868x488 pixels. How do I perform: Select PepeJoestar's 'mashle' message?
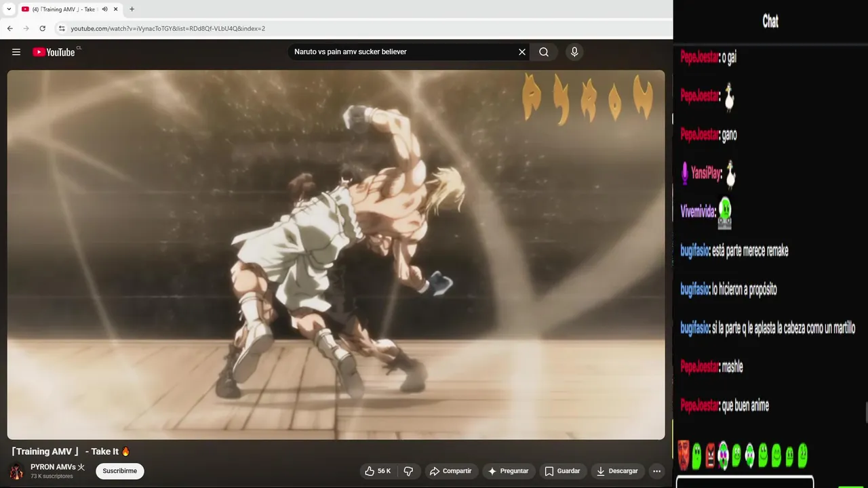click(x=712, y=367)
